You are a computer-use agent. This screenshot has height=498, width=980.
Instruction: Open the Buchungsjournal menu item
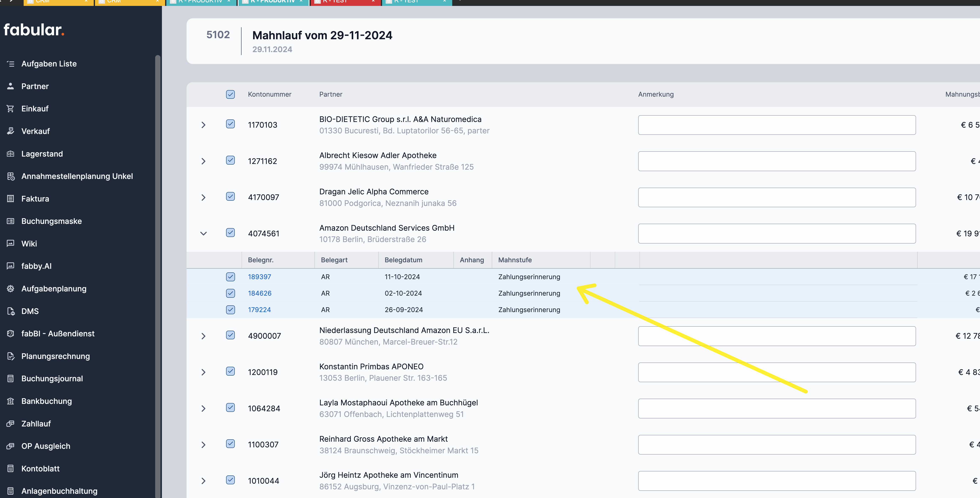52,379
